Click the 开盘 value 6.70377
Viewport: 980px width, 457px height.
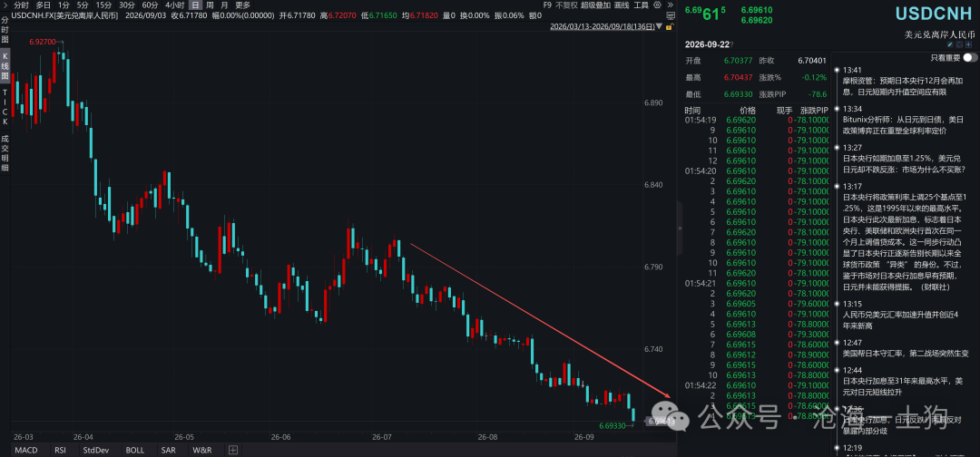(x=737, y=61)
